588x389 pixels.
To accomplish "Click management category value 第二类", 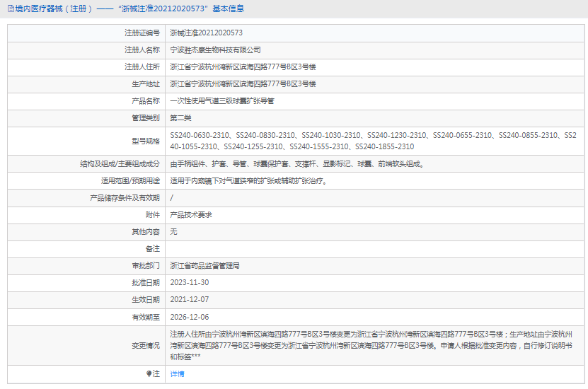I will [x=180, y=118].
